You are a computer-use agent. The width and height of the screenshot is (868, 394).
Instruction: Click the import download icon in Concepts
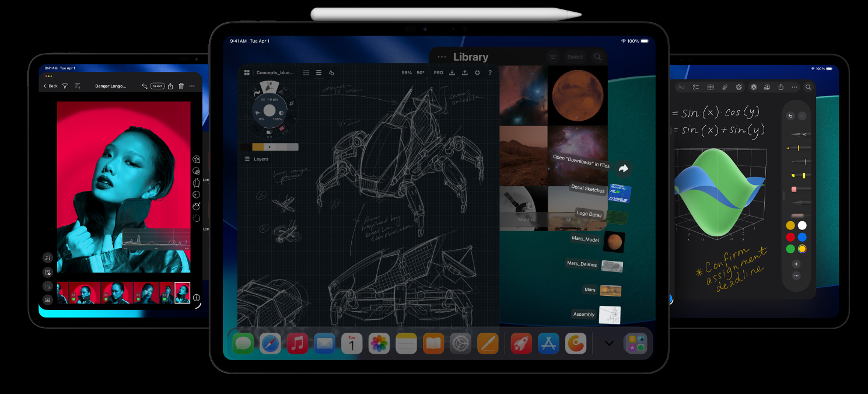[452, 73]
